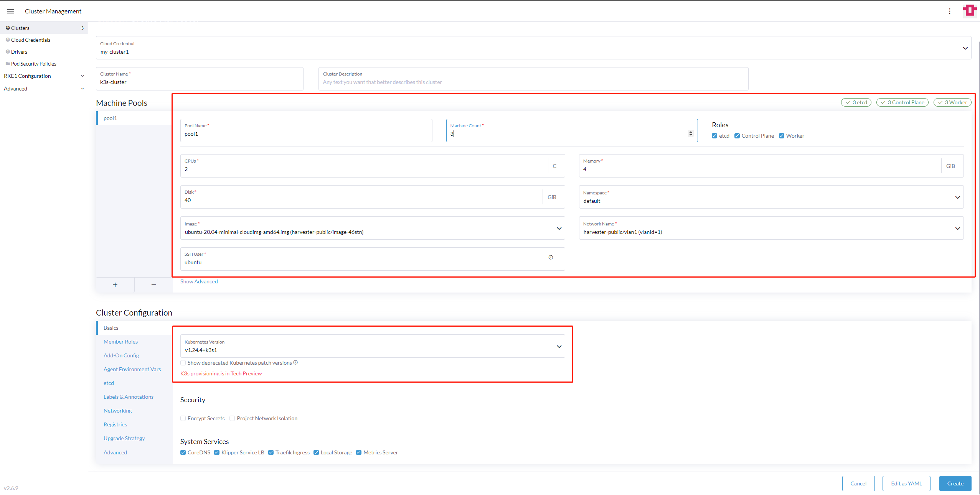Select the Basics configuration tab
The width and height of the screenshot is (980, 495).
[134, 328]
